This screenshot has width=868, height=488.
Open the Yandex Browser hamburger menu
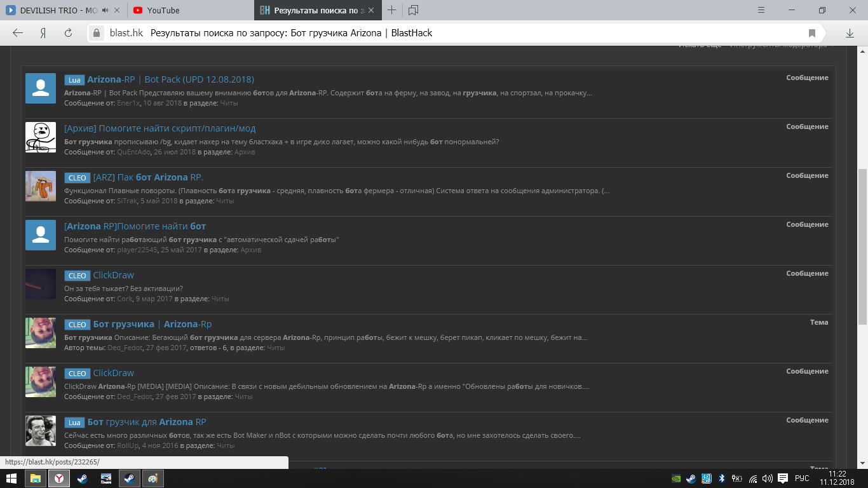(761, 10)
